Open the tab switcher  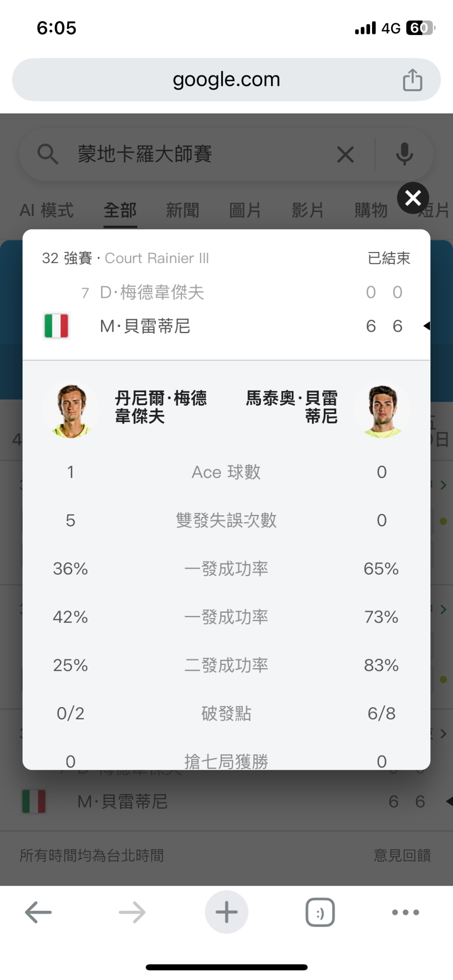click(320, 912)
